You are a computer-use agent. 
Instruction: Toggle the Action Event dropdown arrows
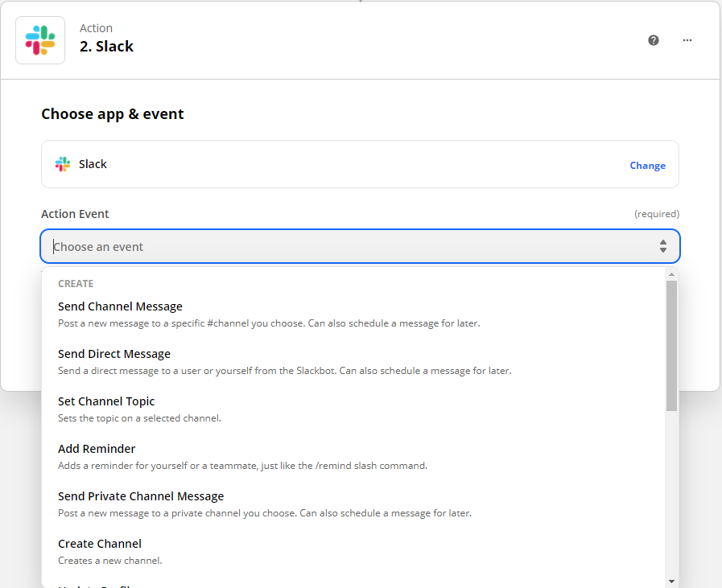click(x=662, y=246)
